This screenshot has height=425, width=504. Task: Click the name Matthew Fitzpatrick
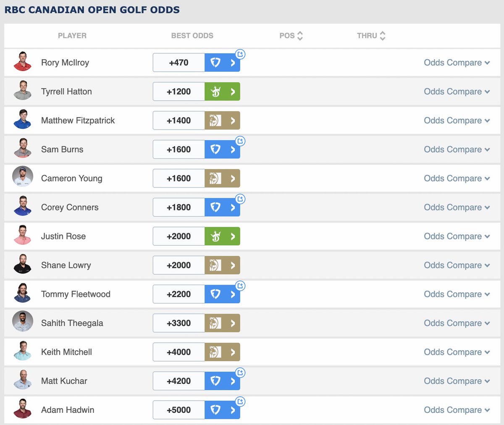[x=78, y=121]
